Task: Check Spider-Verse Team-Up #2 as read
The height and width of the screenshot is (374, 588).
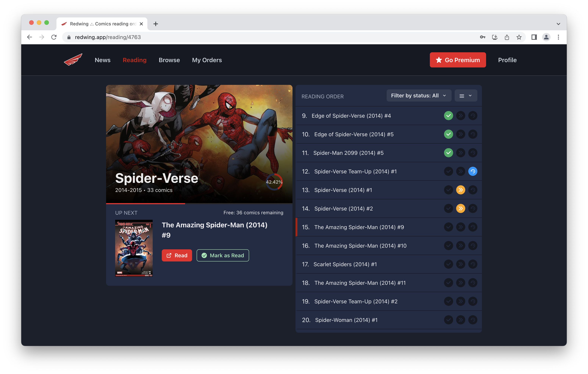Action: tap(448, 301)
